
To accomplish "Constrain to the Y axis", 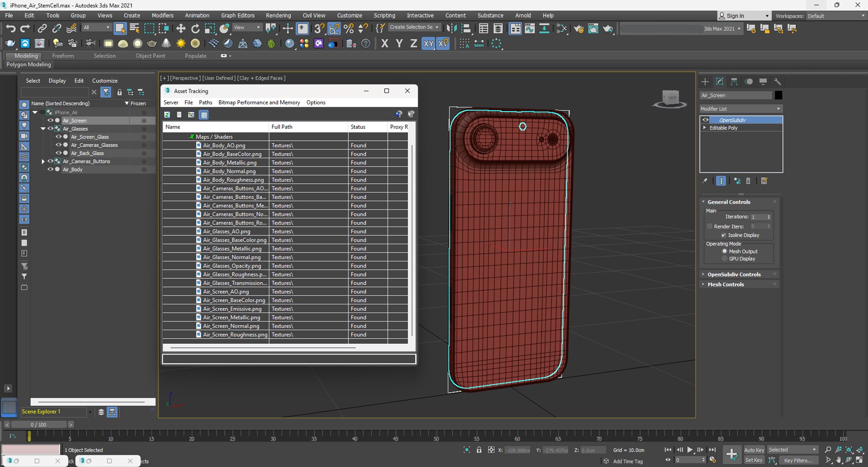I will [399, 43].
